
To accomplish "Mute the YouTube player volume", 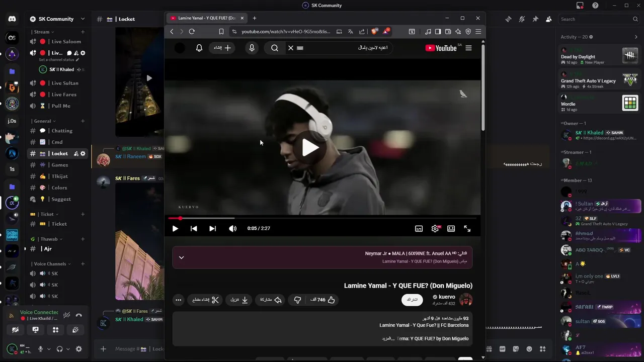I will pos(232,228).
